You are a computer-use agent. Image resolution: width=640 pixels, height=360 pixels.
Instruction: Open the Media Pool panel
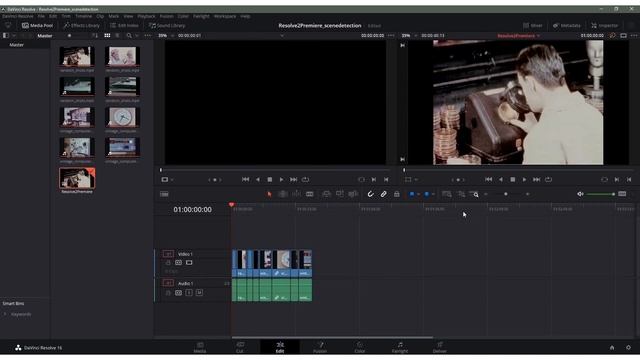pos(37,25)
